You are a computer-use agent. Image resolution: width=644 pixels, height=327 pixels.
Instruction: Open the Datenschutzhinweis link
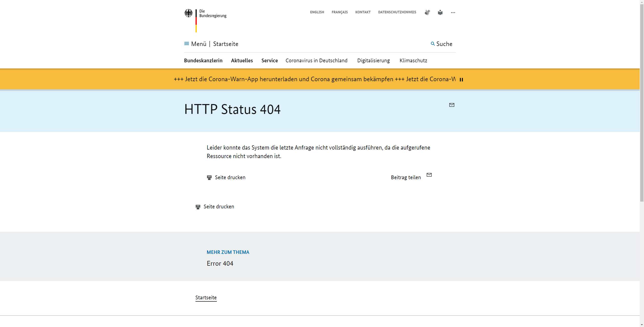(x=397, y=12)
